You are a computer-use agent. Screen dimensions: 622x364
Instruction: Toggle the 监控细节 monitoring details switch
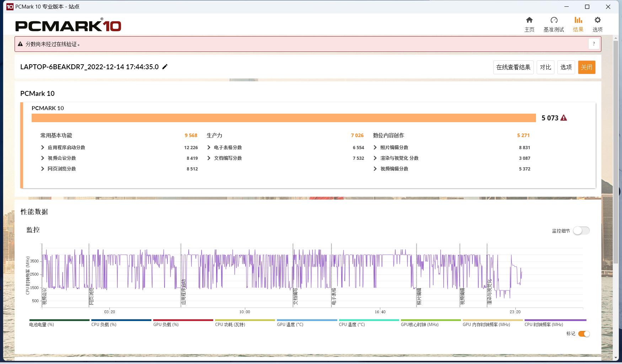pyautogui.click(x=581, y=231)
